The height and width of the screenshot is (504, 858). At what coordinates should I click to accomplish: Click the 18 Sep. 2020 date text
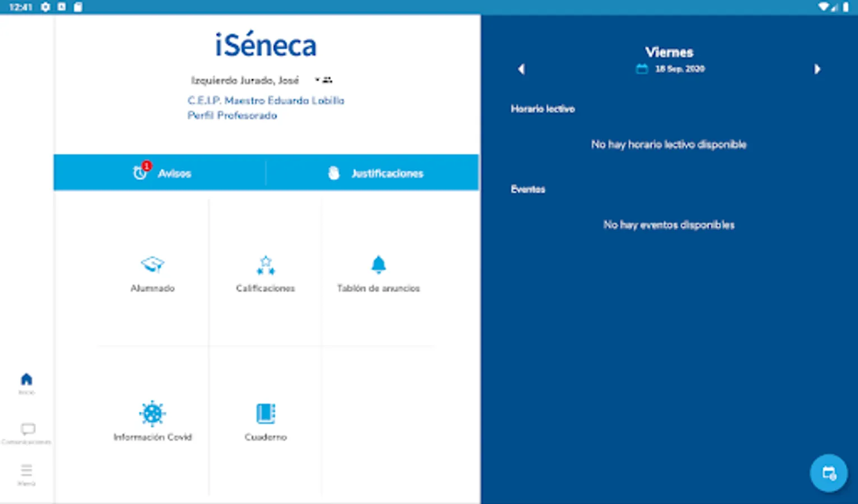[x=680, y=69]
